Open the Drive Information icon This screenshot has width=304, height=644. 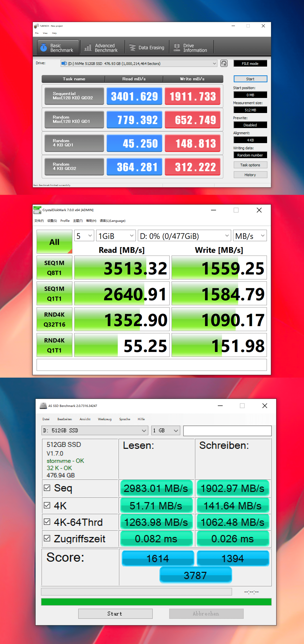[177, 47]
